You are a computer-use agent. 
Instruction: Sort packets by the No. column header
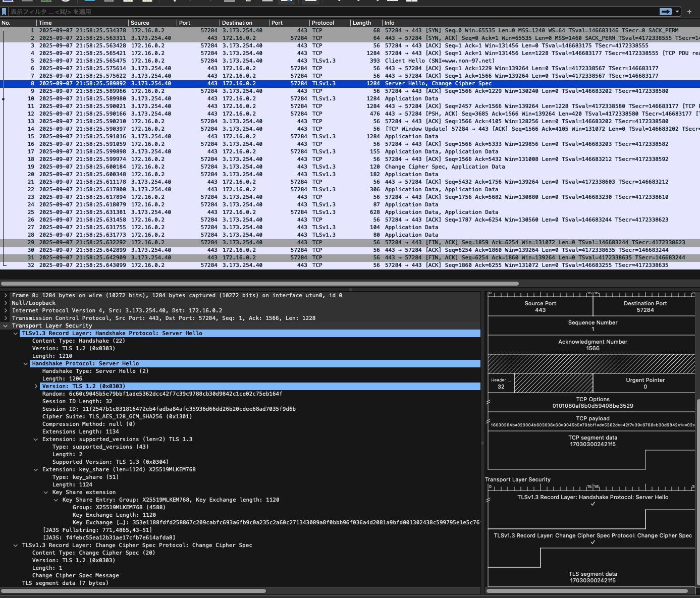[x=18, y=23]
